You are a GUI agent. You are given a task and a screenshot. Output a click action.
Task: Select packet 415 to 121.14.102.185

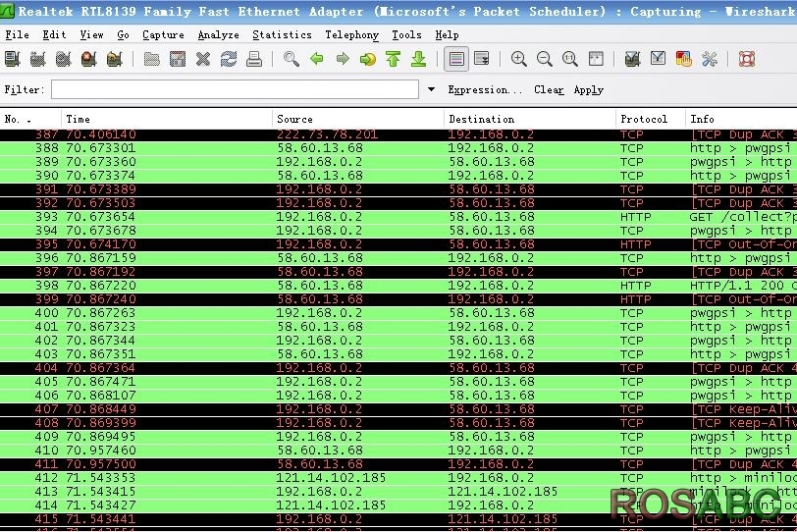pos(398,518)
